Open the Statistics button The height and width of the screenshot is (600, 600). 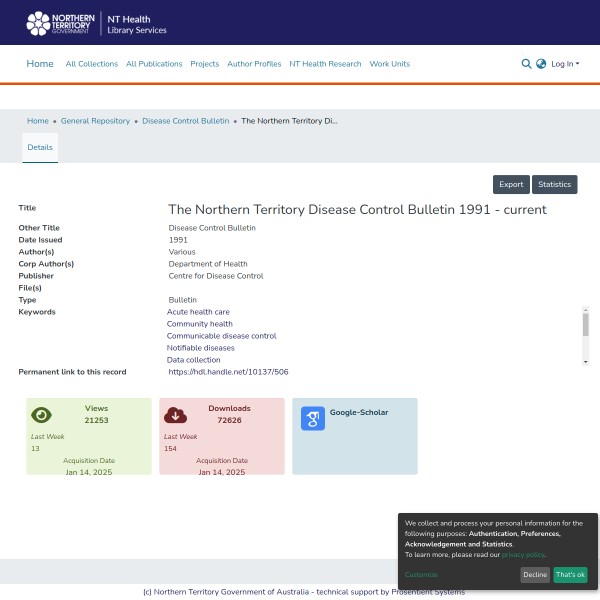pos(554,184)
